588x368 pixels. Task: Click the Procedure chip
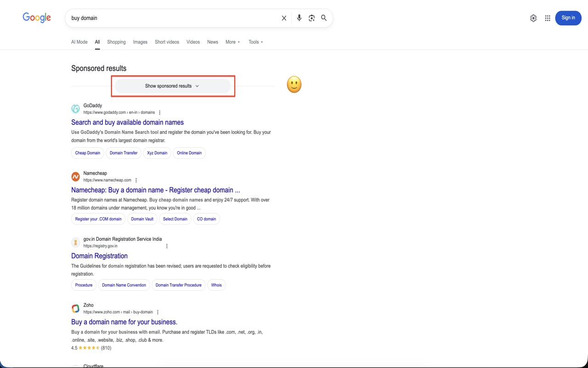[x=84, y=285]
